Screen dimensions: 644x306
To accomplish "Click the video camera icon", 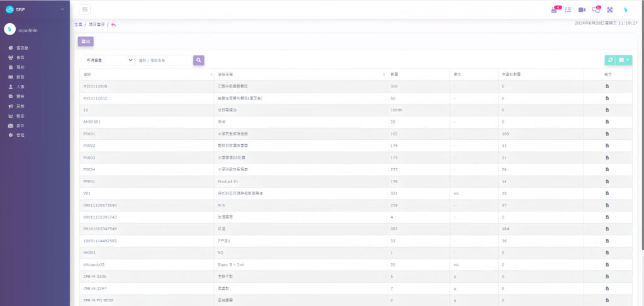I will coord(582,9).
